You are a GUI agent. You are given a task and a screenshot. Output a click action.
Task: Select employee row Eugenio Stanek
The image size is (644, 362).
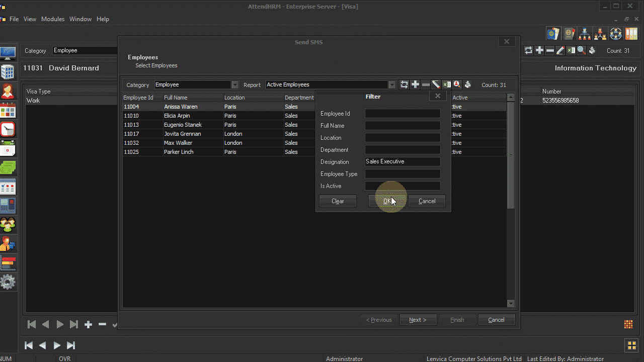point(314,125)
